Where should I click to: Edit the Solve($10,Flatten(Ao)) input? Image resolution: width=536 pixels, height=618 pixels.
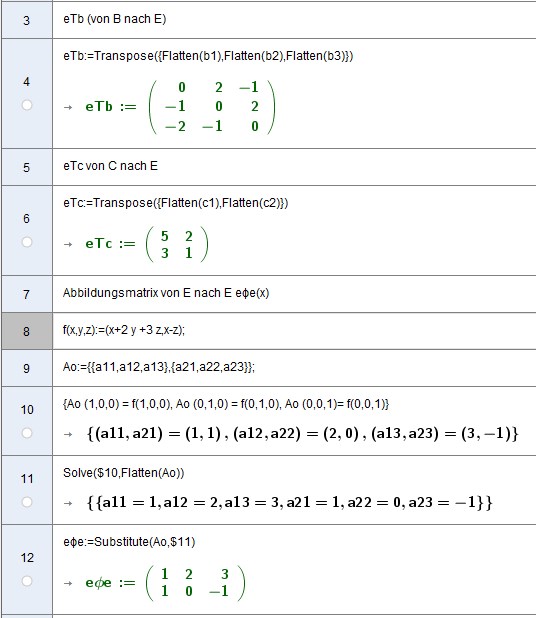coord(123,473)
